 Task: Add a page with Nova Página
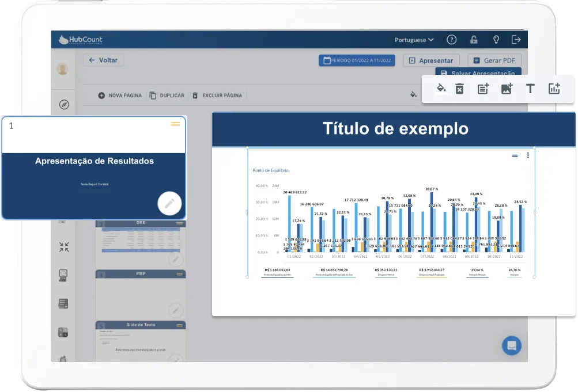click(120, 96)
